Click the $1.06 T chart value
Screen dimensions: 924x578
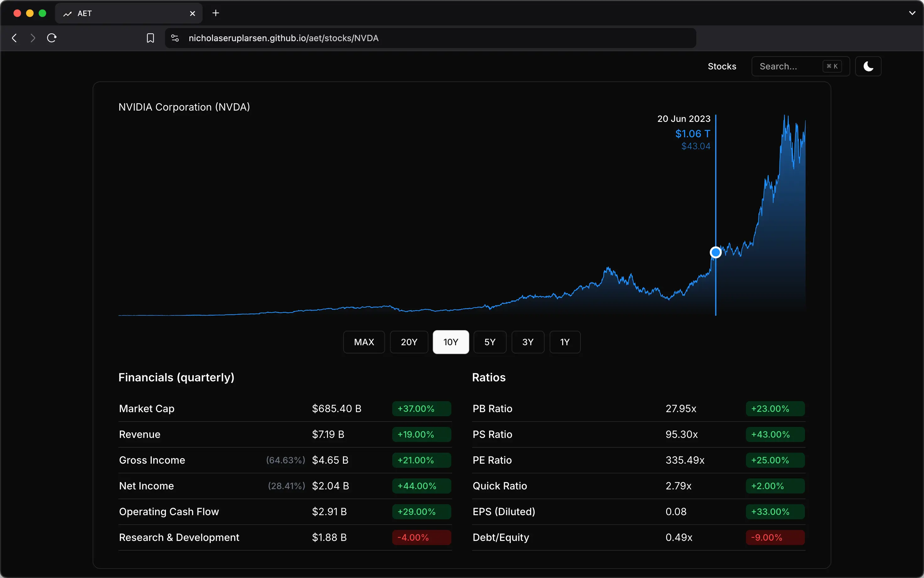coord(693,134)
